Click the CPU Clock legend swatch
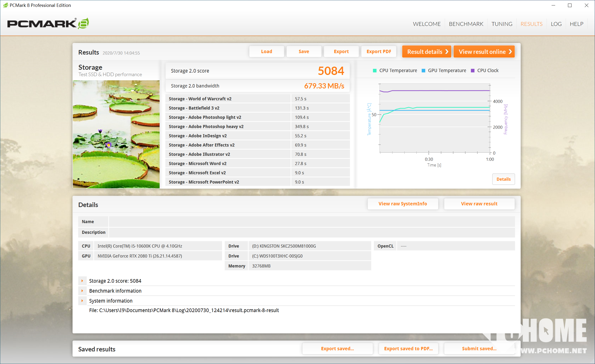The image size is (595, 364). 473,70
